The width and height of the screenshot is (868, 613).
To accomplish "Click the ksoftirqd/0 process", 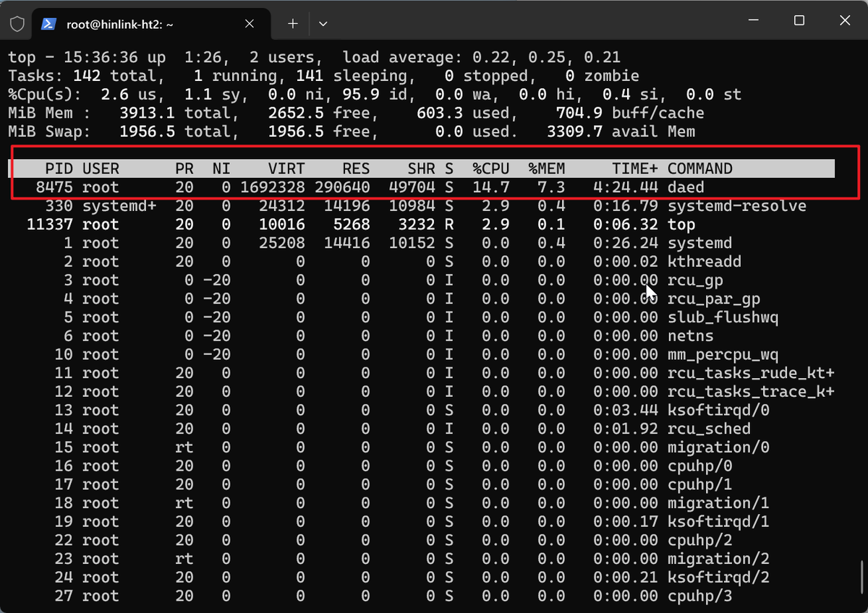I will (718, 411).
